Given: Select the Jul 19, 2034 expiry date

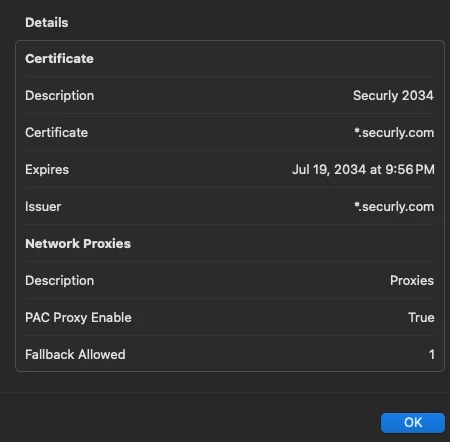Looking at the screenshot, I should 329,170.
